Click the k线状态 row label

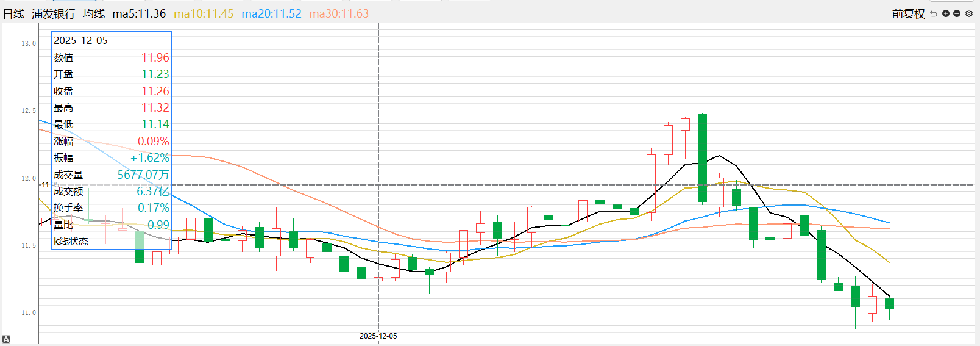[71, 241]
